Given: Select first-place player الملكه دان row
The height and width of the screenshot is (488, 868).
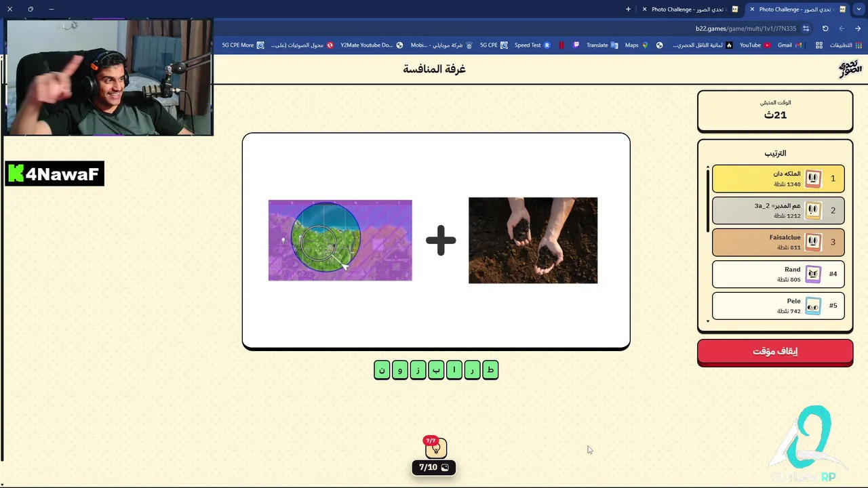Looking at the screenshot, I should [778, 179].
